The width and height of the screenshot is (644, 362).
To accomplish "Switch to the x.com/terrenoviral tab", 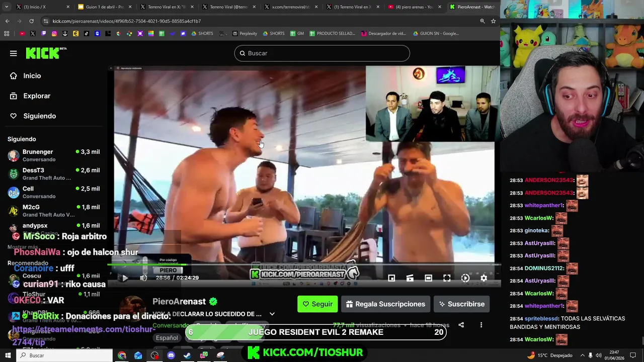I will [291, 7].
